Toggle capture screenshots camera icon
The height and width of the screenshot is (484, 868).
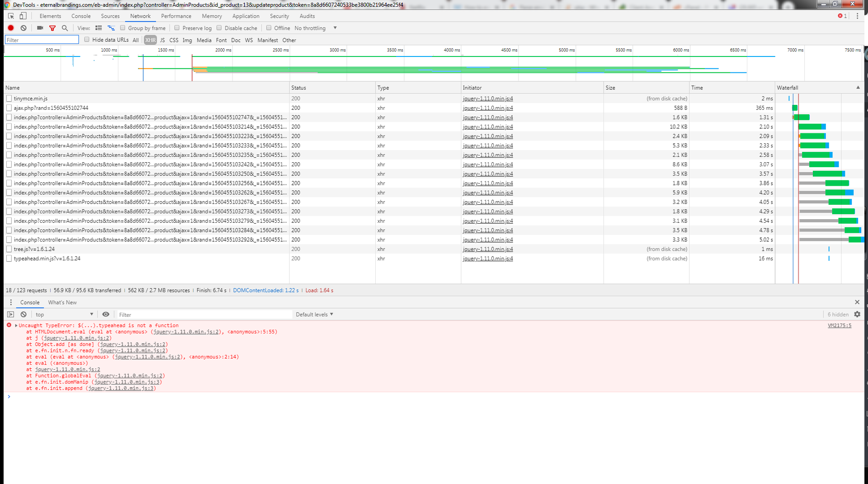pyautogui.click(x=40, y=28)
